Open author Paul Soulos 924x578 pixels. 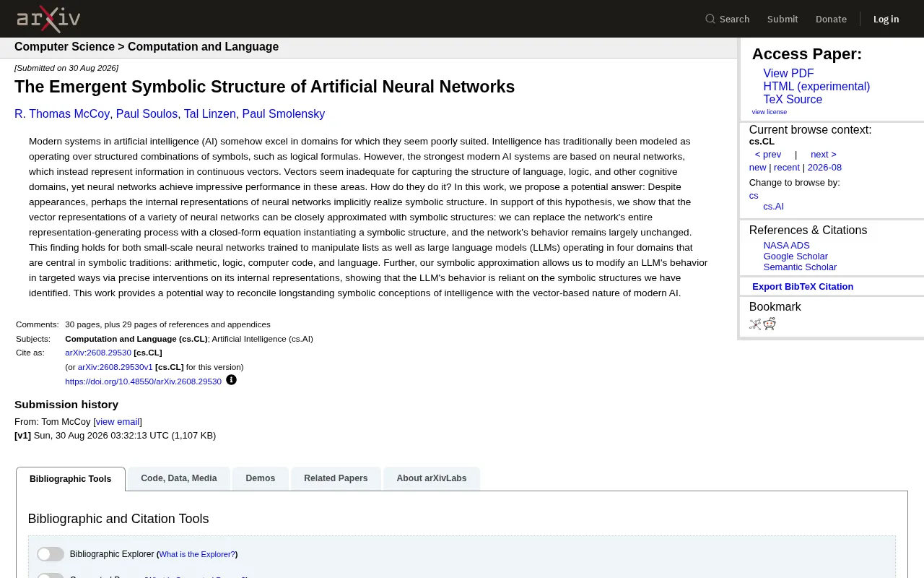click(147, 114)
